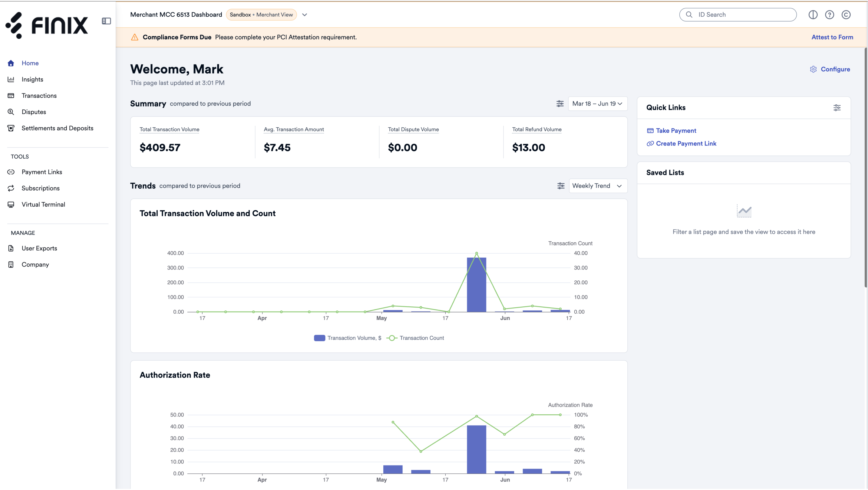The height and width of the screenshot is (490, 868).
Task: Open Trends filter settings icon
Action: coord(560,186)
